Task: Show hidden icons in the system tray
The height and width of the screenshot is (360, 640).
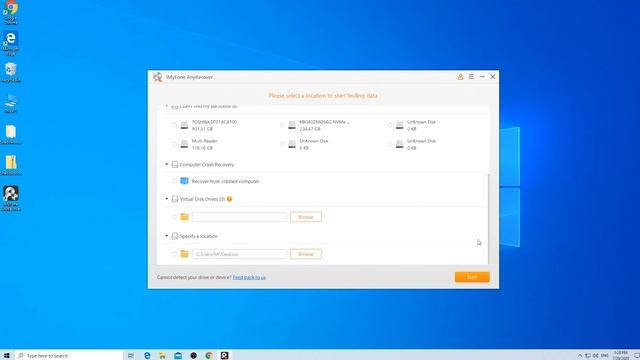Action: [x=580, y=356]
